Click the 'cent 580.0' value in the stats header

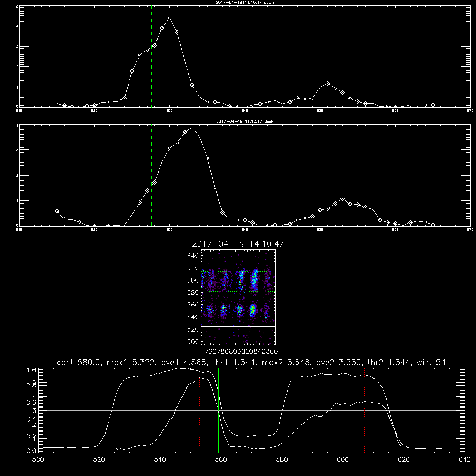(x=79, y=362)
